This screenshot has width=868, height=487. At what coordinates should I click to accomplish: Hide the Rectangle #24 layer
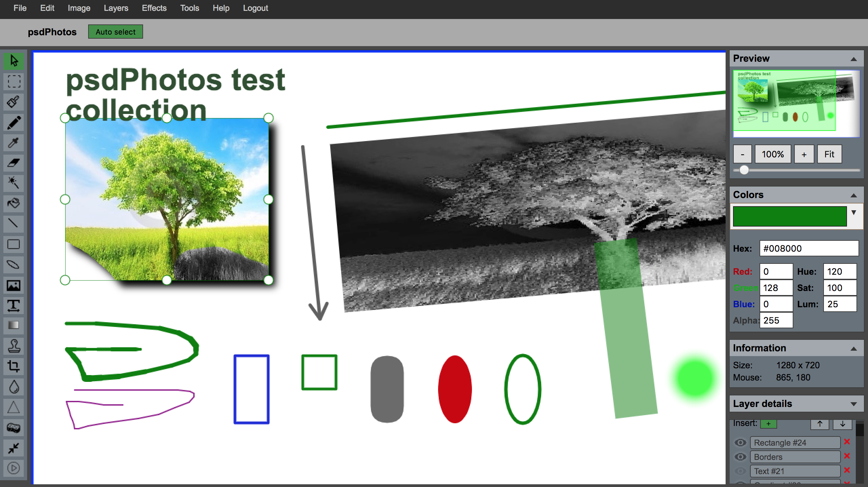(740, 443)
